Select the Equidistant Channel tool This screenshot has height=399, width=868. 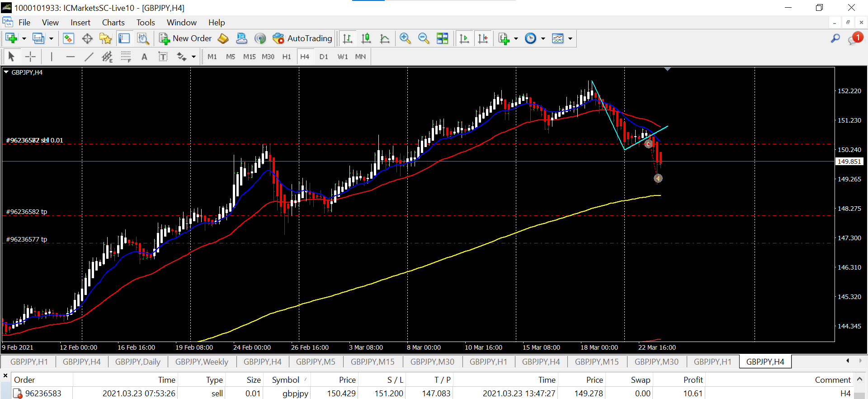pos(107,57)
